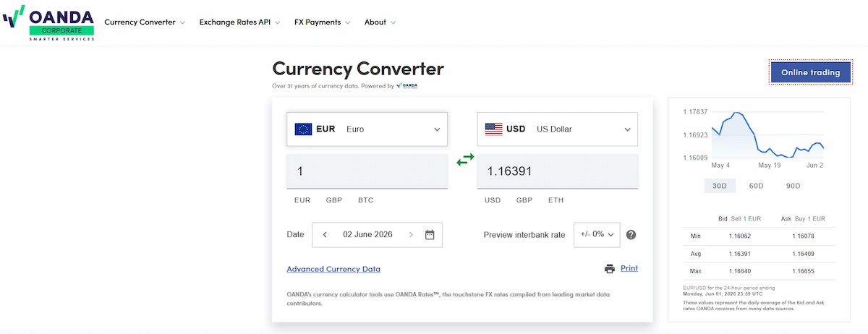Switch chart to 90D range
Image resolution: width=868 pixels, height=334 pixels.
[793, 186]
